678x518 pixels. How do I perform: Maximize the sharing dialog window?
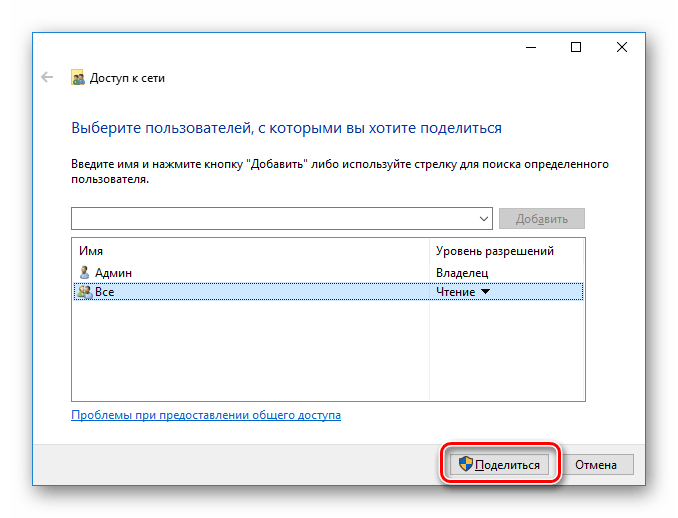(576, 47)
